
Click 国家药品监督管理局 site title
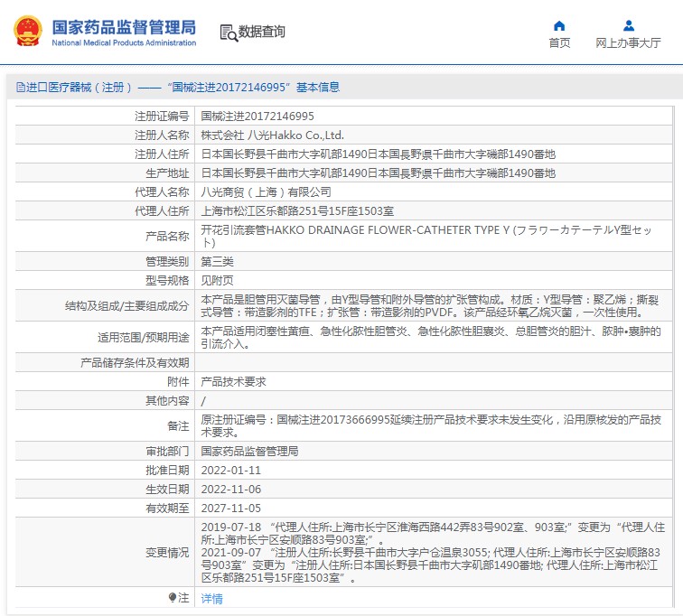coord(124,27)
